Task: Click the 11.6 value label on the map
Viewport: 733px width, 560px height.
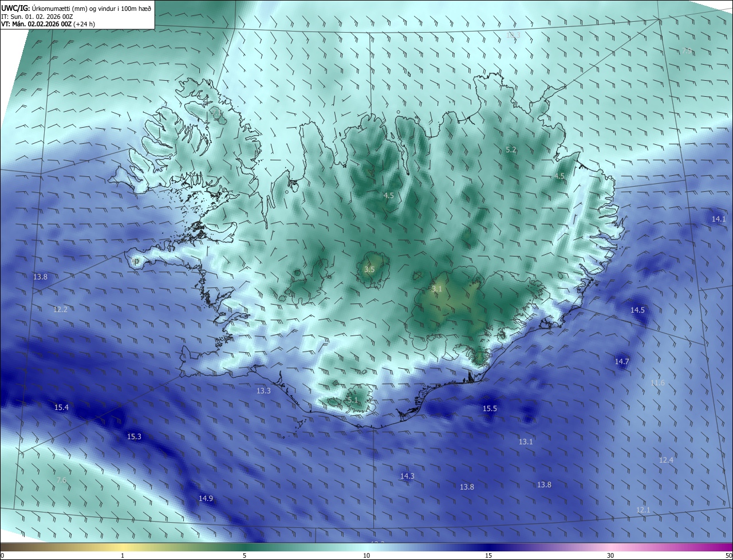Action: click(x=658, y=382)
